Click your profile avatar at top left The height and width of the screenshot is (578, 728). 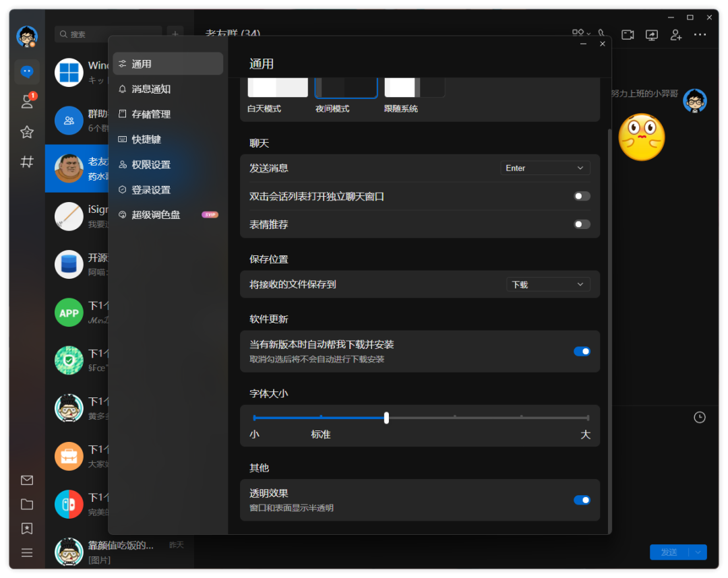[x=27, y=36]
